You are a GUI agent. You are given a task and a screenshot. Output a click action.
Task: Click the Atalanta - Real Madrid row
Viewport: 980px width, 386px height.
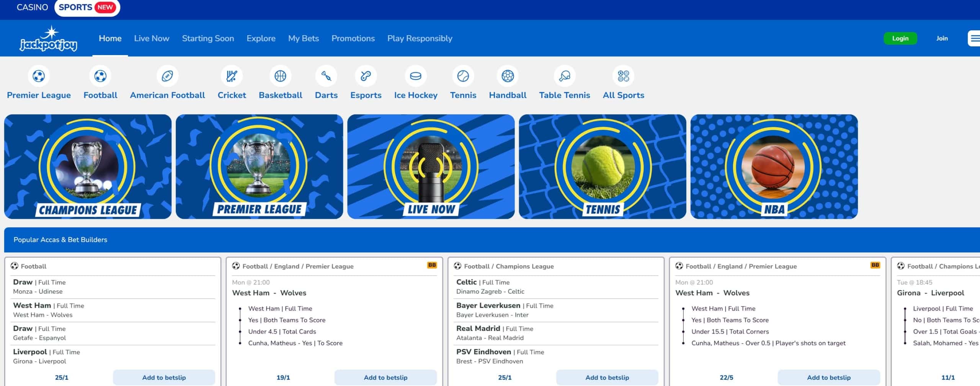click(556, 333)
